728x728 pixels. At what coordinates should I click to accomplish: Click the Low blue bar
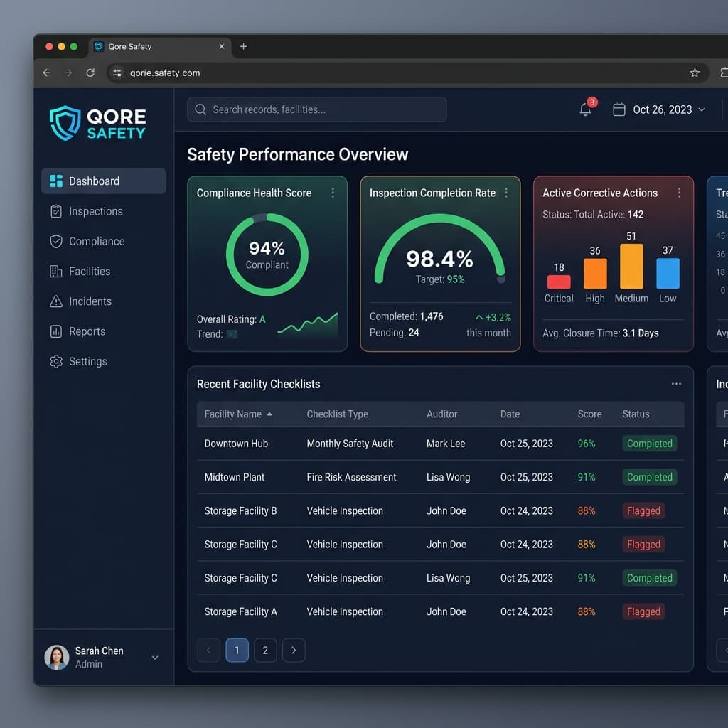(668, 274)
